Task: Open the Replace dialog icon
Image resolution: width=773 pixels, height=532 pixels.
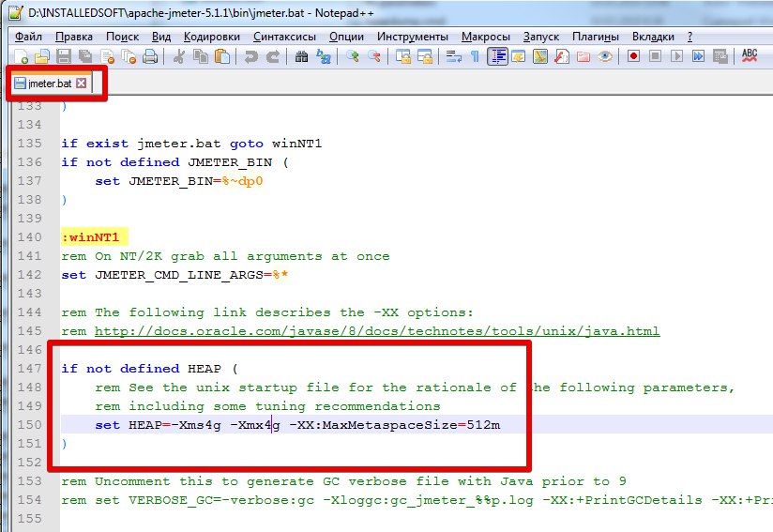Action: tap(324, 56)
